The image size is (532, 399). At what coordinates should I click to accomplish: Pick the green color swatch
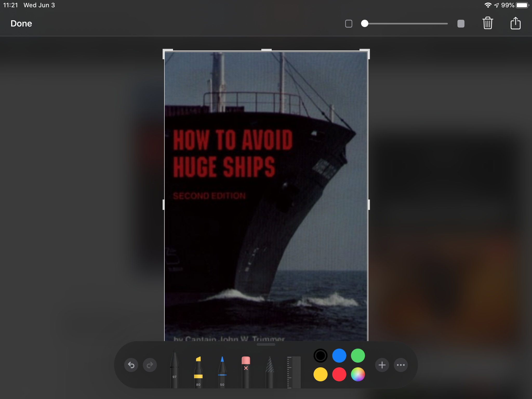pos(358,356)
